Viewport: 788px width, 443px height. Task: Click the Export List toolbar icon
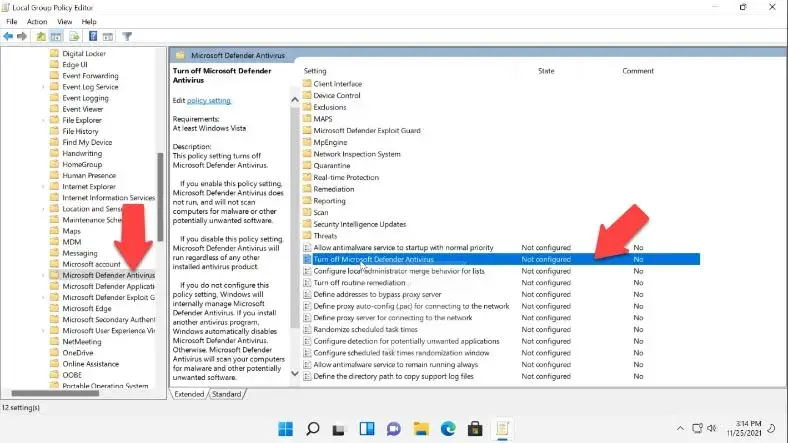pyautogui.click(x=74, y=36)
